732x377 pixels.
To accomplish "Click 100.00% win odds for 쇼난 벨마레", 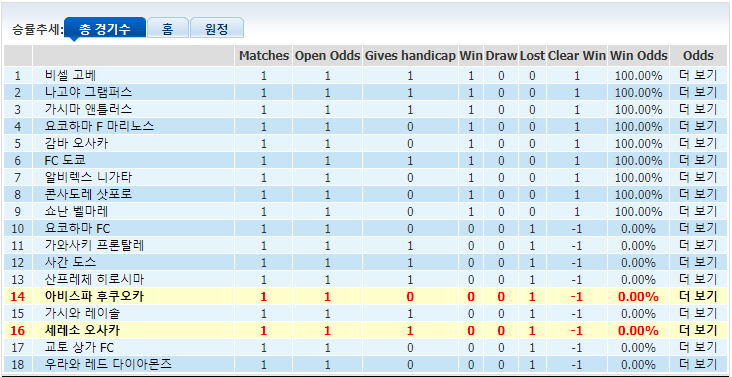I will pyautogui.click(x=638, y=212).
